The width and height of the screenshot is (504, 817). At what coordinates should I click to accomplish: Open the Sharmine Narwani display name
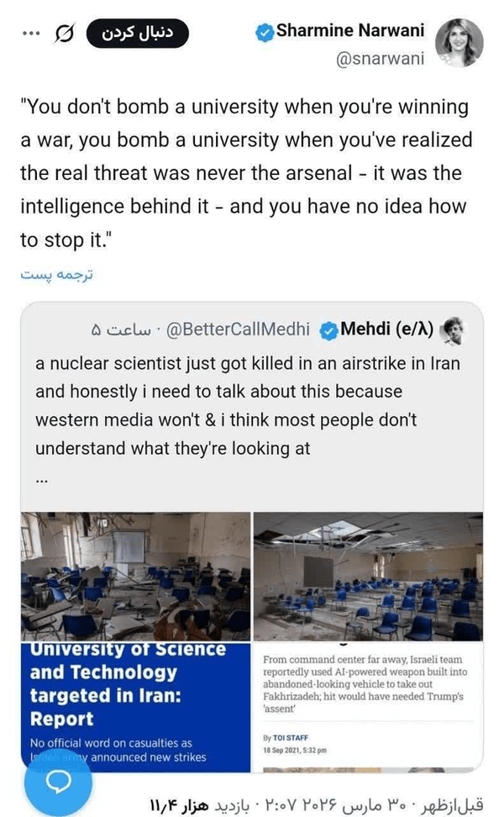(350, 32)
